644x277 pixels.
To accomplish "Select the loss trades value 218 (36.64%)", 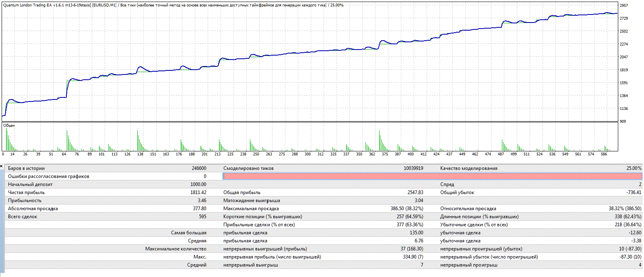I will 628,225.
